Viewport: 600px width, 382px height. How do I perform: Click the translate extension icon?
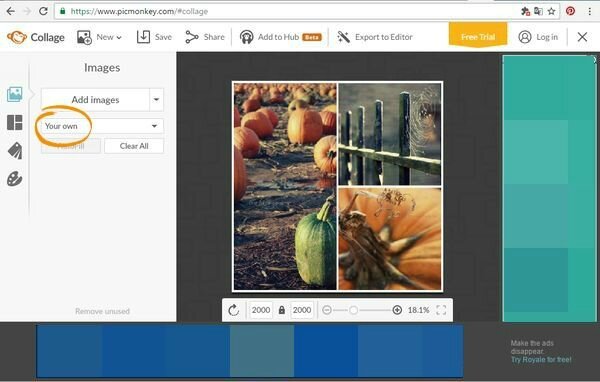tap(538, 11)
